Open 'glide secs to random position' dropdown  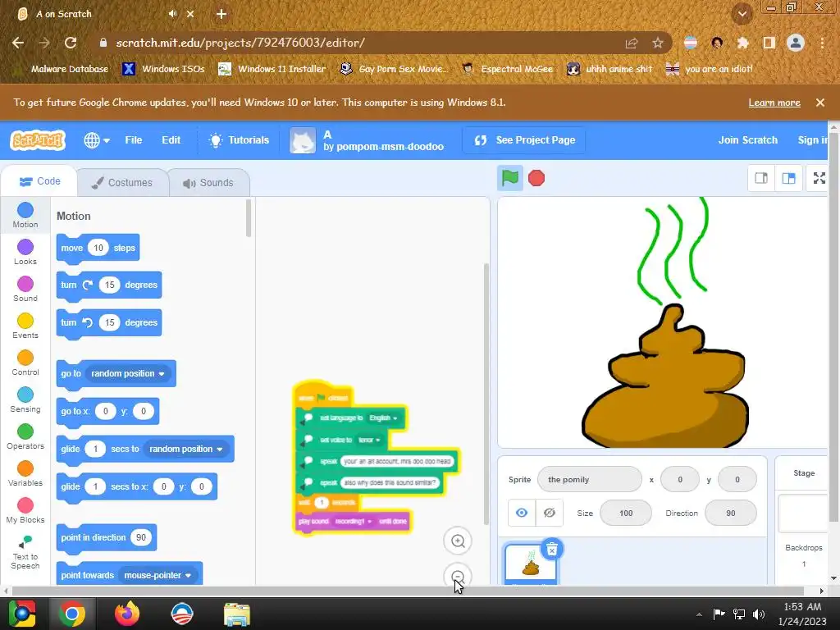coord(186,449)
